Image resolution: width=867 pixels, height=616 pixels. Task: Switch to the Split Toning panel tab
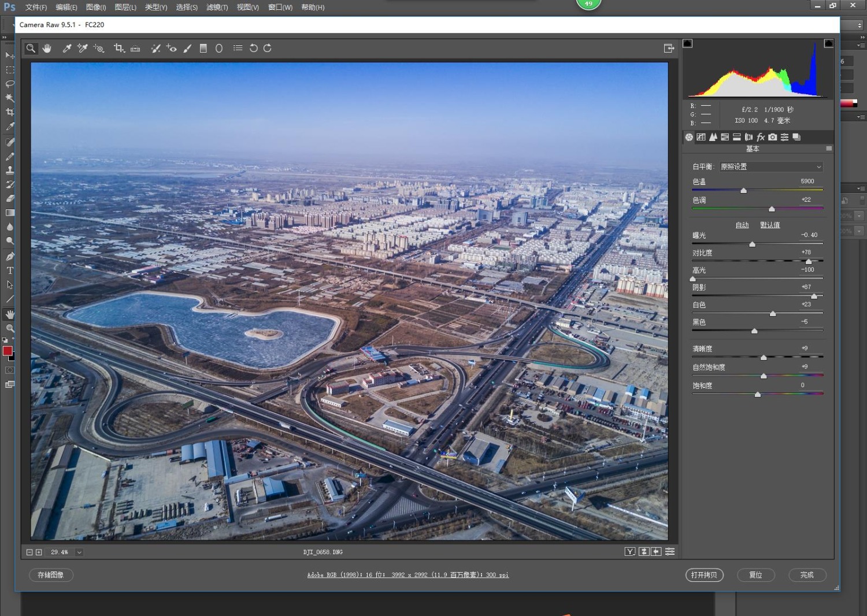(x=737, y=137)
